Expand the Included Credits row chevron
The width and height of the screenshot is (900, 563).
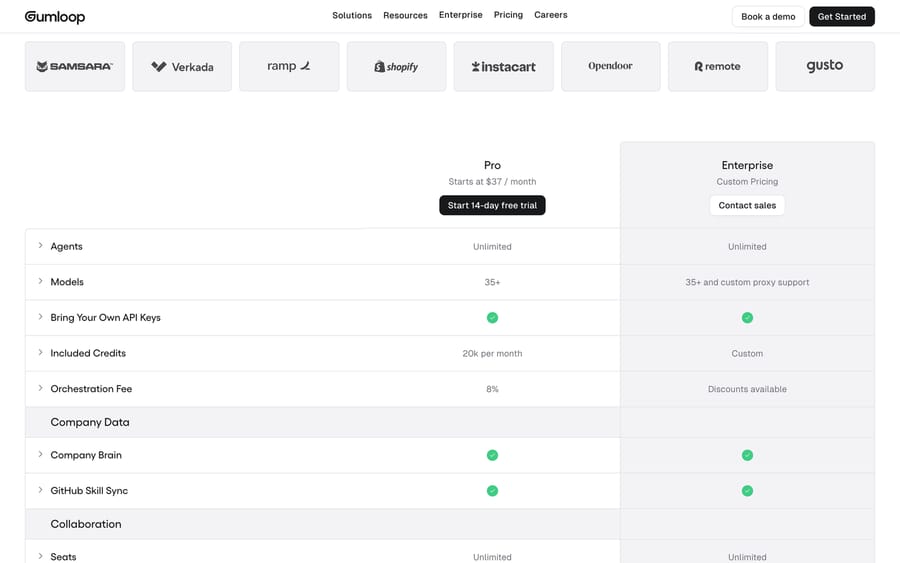pos(40,352)
